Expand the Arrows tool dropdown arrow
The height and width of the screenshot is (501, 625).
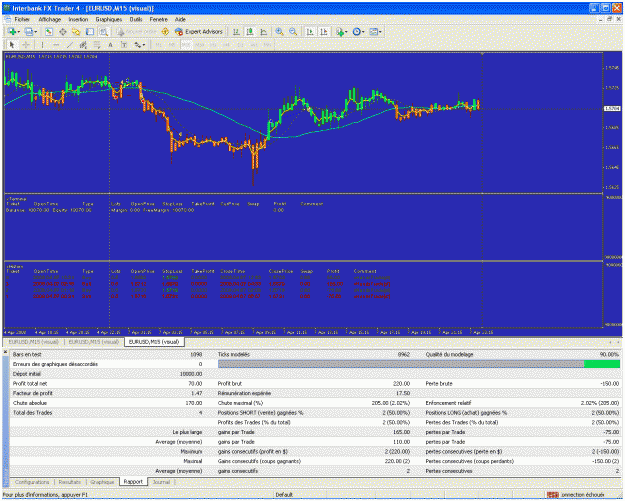(144, 45)
